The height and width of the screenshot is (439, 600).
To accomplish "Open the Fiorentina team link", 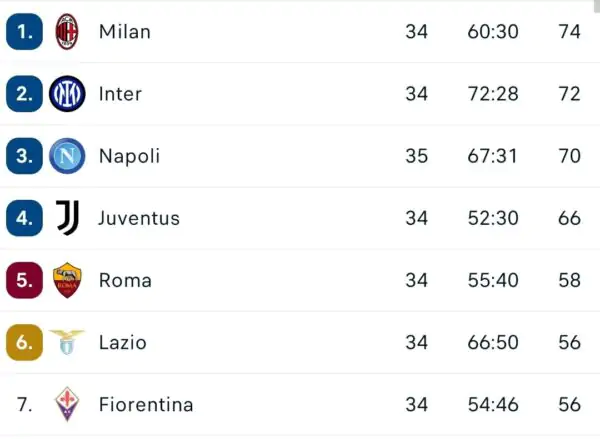I will (146, 404).
